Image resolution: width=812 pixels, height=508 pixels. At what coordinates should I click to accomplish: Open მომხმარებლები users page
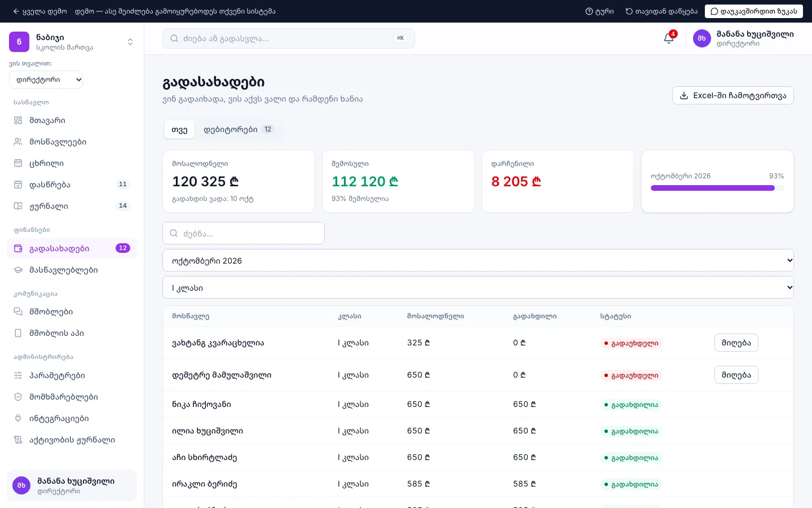(72, 397)
